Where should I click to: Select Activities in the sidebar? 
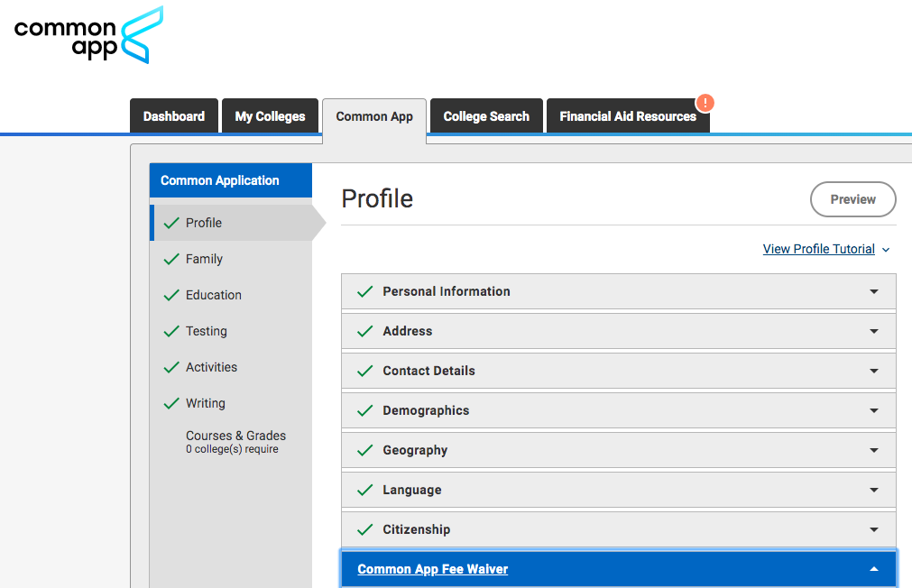pyautogui.click(x=212, y=367)
